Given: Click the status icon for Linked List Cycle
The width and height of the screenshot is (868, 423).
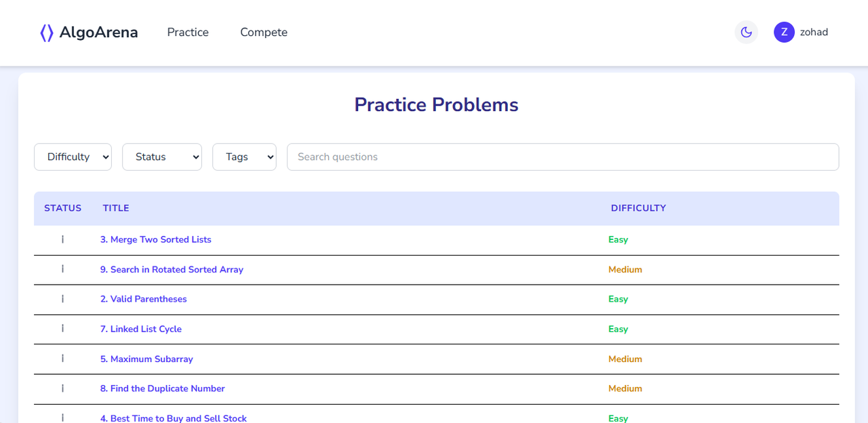Looking at the screenshot, I should pos(62,329).
